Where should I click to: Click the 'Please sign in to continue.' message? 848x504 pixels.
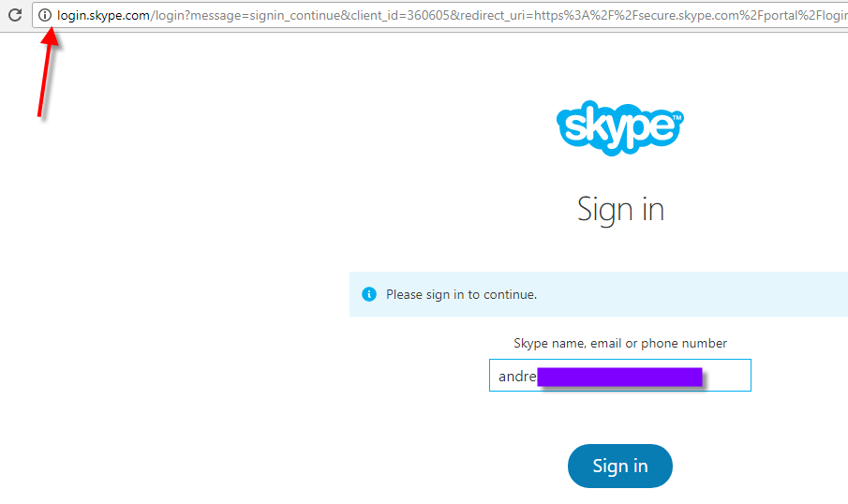click(461, 294)
